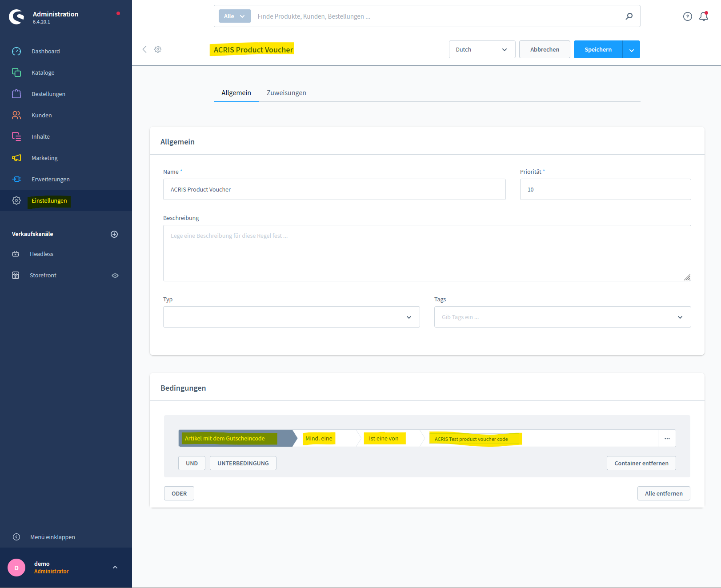721x588 pixels.
Task: Open Kataloge icon in sidebar
Action: (x=16, y=72)
